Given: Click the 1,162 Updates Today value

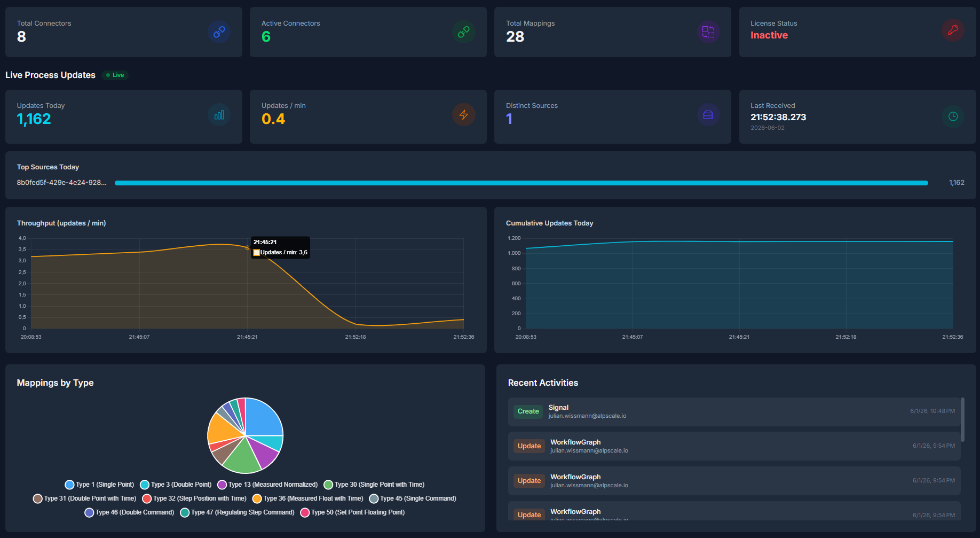Looking at the screenshot, I should (34, 119).
